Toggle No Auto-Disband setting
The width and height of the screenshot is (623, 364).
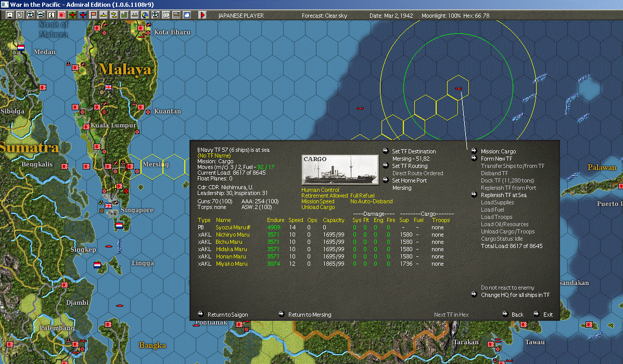pos(372,201)
